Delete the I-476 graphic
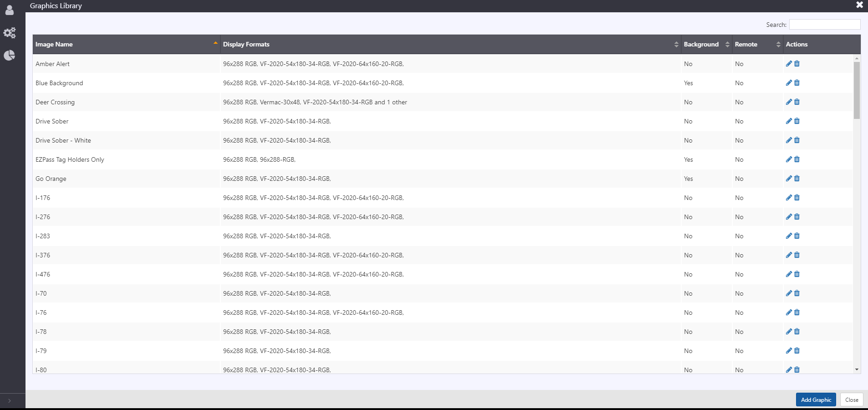The width and height of the screenshot is (868, 410). 797,274
